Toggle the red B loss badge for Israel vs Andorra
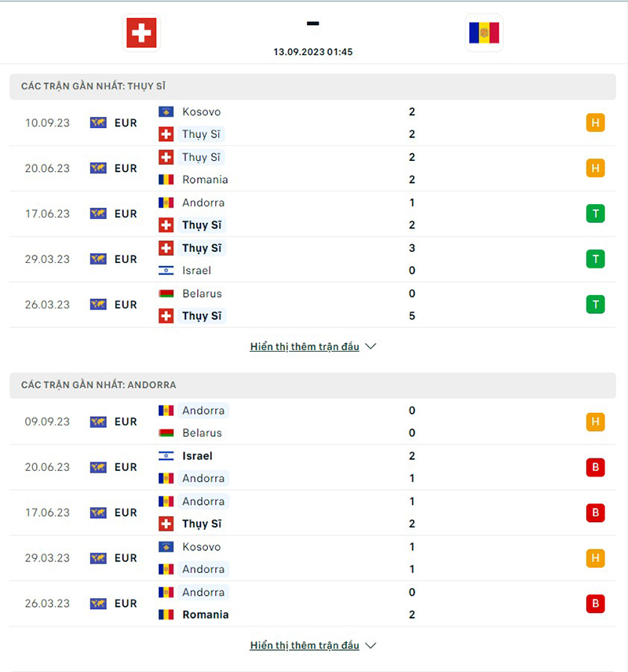Image resolution: width=628 pixels, height=672 pixels. [595, 467]
